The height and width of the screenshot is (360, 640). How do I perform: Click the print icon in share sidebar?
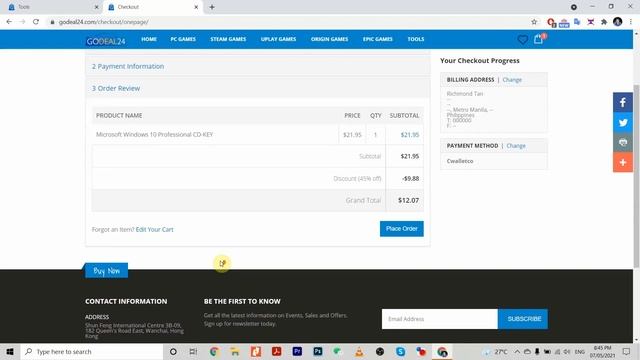coord(623,142)
